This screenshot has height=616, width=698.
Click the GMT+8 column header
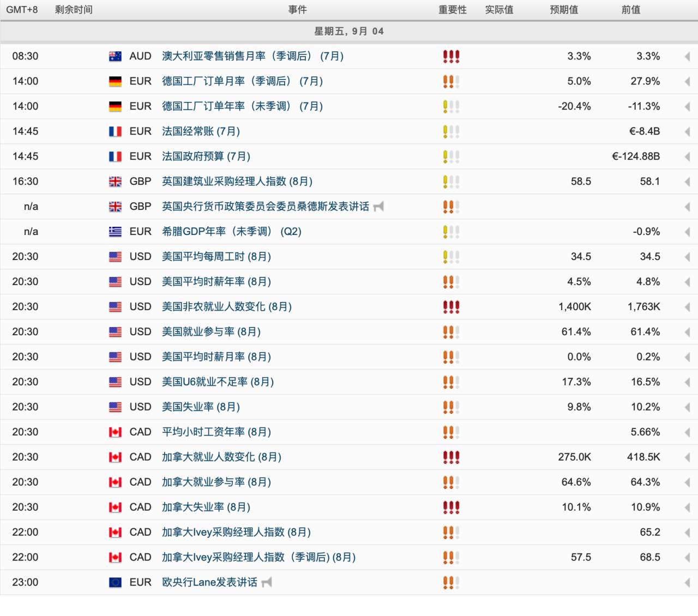[x=22, y=10]
